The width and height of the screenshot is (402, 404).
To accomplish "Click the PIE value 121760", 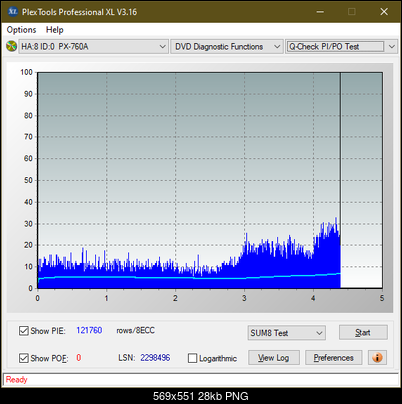I will pos(89,330).
